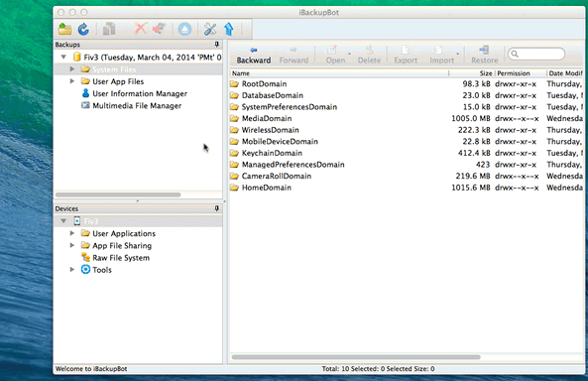The image size is (588, 381).
Task: Select User App Files tree item
Action: coord(118,81)
